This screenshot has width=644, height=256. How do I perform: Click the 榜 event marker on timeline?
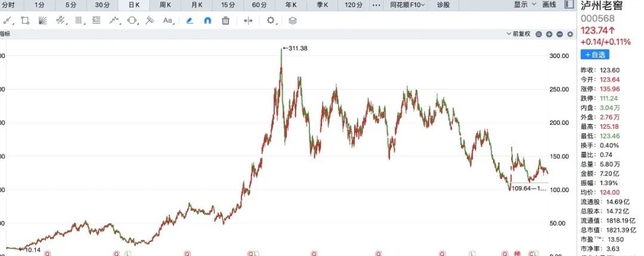[x=516, y=254]
